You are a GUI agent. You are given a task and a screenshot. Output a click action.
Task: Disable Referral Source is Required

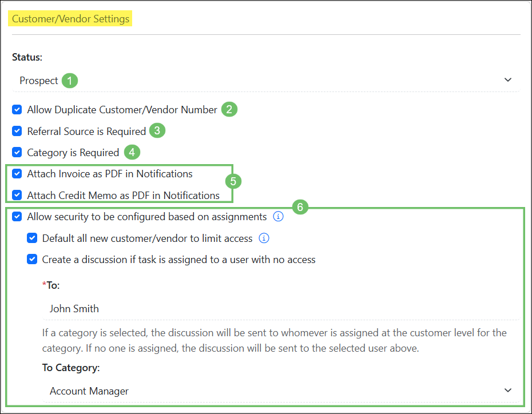coord(17,130)
